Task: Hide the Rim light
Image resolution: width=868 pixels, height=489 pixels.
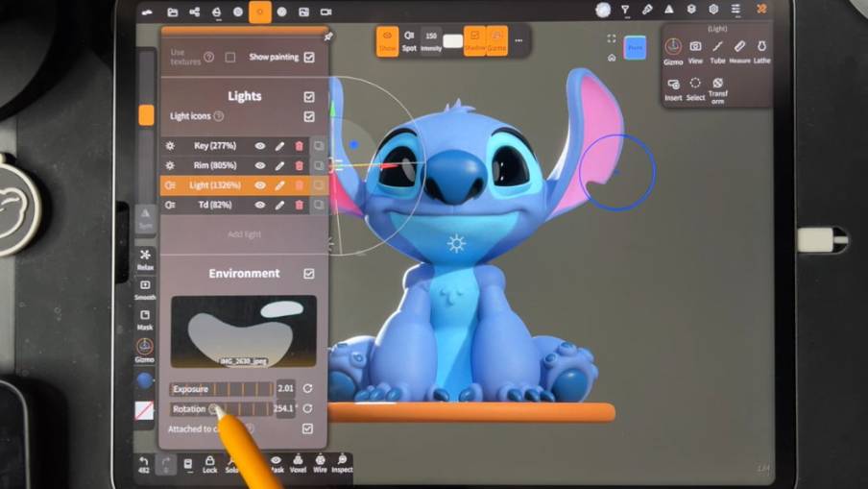Action: [x=259, y=165]
